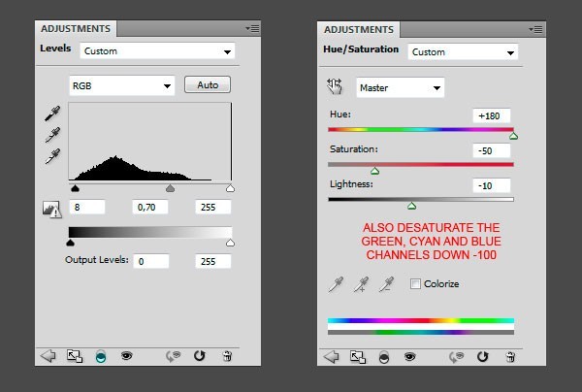Image resolution: width=582 pixels, height=392 pixels.
Task: Toggle layer visibility eye in Hue/Saturation panel
Action: point(409,357)
